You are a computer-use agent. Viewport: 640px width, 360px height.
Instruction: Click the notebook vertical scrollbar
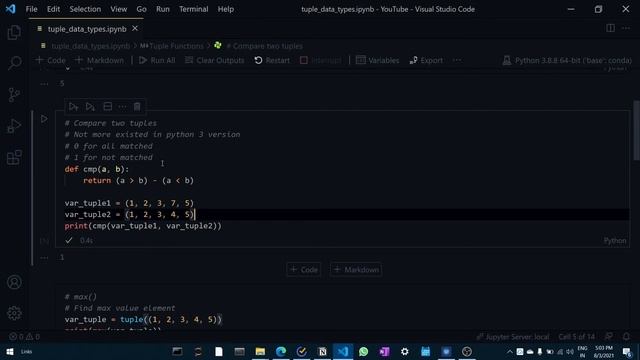636,131
